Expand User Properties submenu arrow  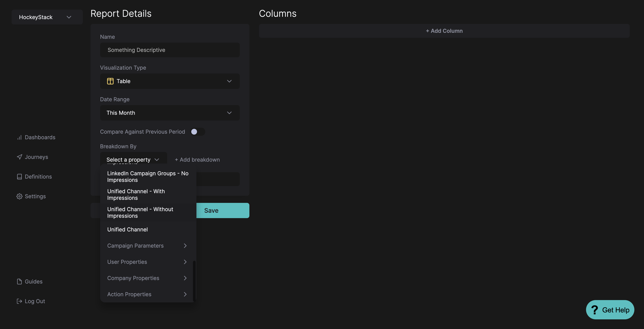click(x=185, y=262)
